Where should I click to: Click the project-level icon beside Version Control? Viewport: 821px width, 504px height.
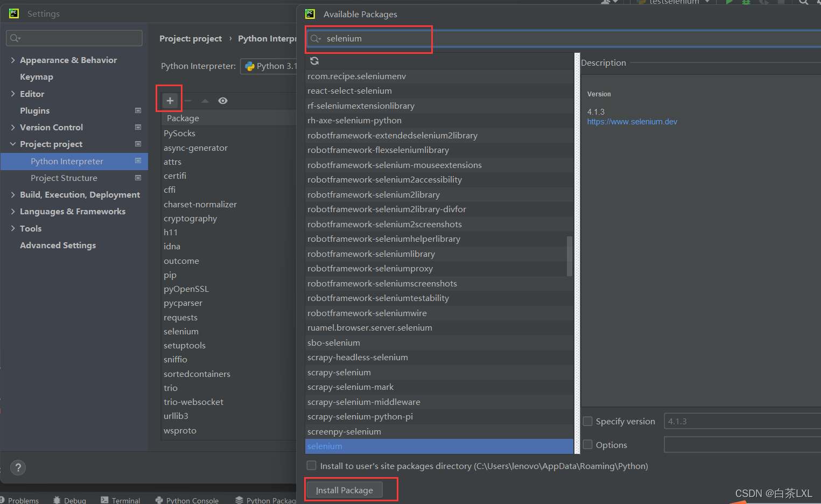(138, 127)
